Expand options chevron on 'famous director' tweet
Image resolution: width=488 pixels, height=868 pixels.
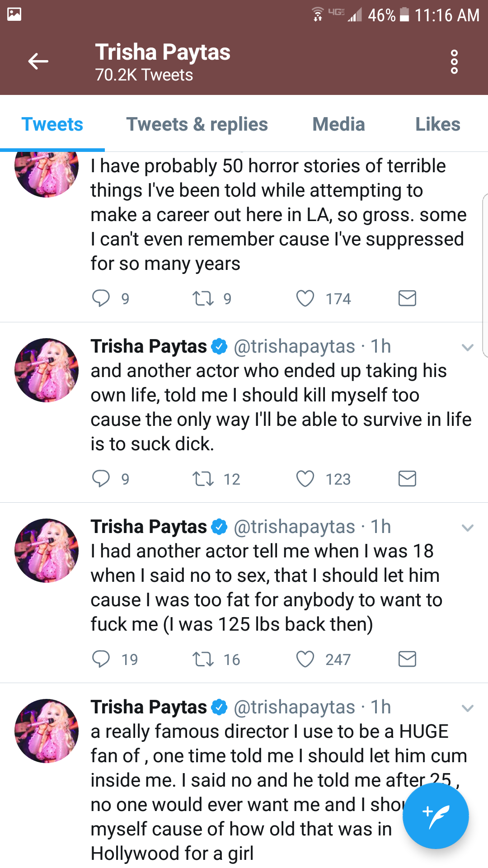(x=467, y=708)
